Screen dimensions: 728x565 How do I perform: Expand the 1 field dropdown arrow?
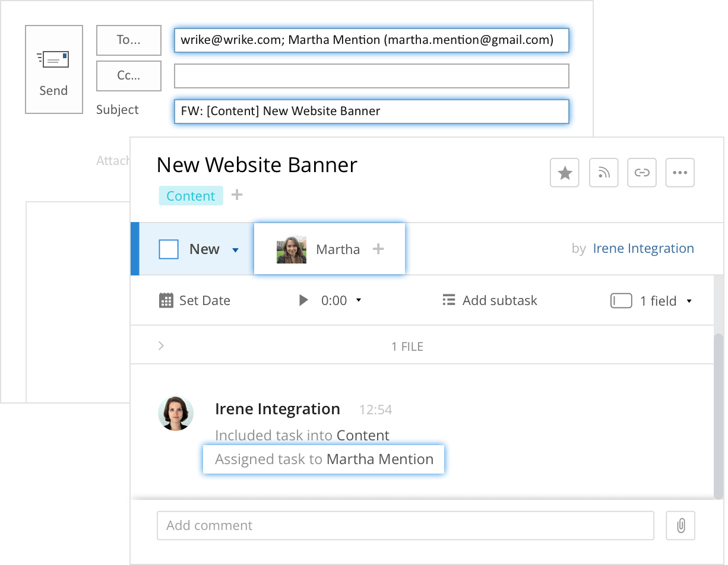(689, 301)
